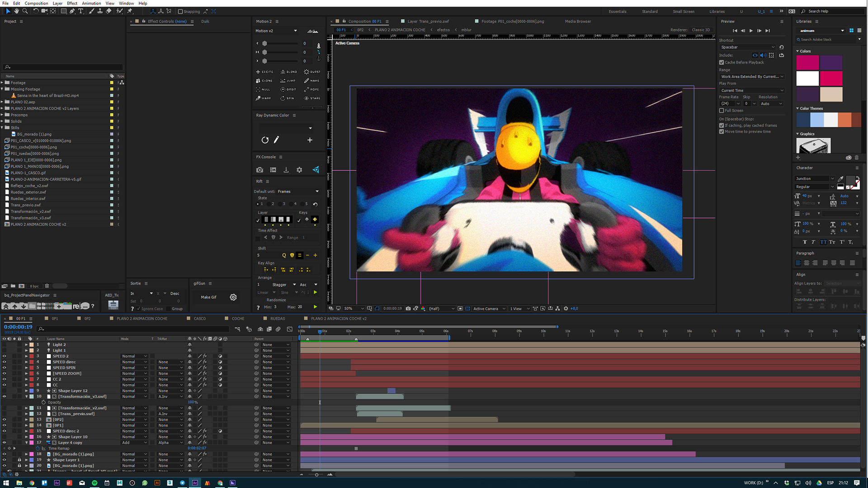
Task: Switch to the Duik panel tab
Action: pyautogui.click(x=205, y=21)
